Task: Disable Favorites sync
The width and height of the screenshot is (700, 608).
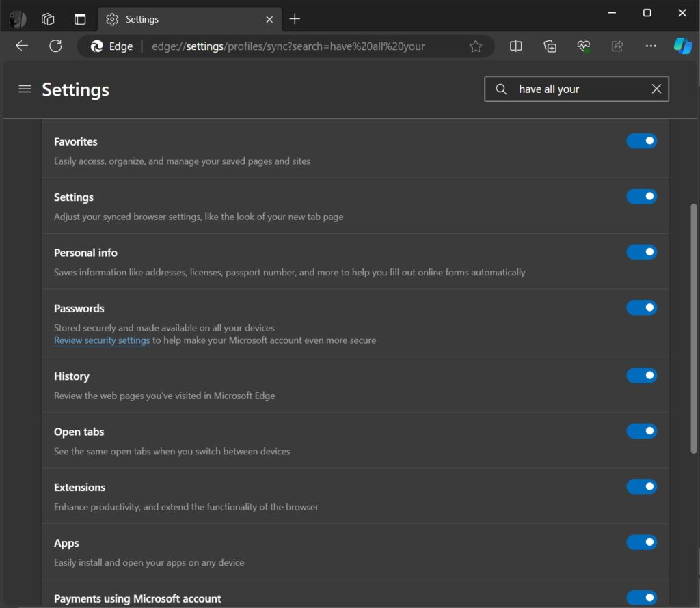Action: coord(641,141)
